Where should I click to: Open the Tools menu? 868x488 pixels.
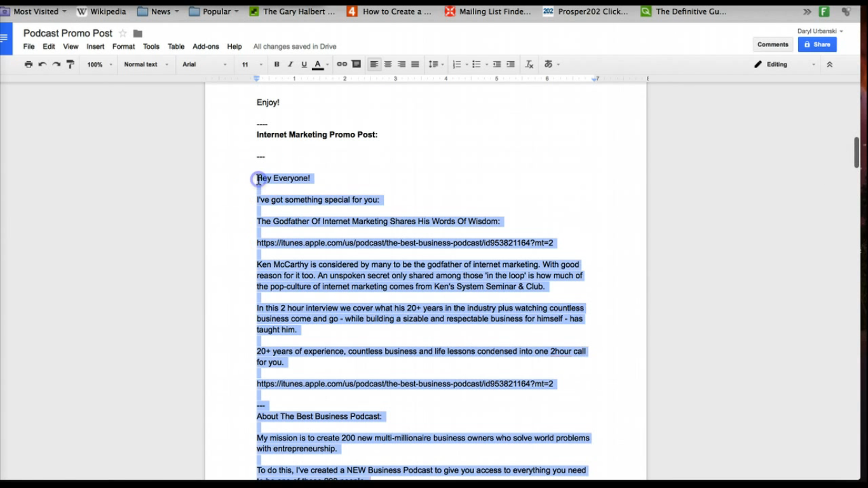coord(151,46)
